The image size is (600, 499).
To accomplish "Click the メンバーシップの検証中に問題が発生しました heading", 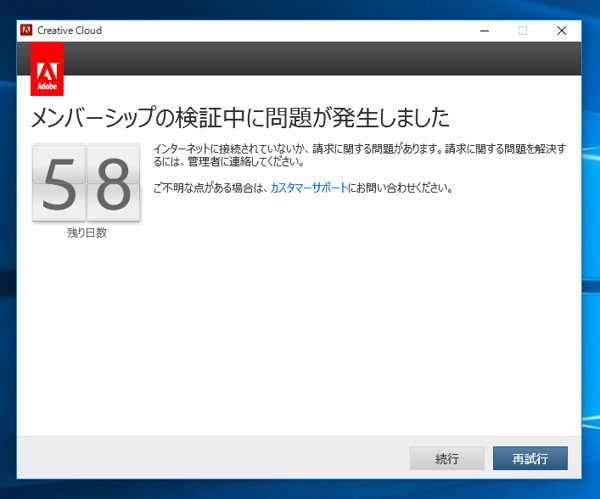I will click(x=240, y=117).
